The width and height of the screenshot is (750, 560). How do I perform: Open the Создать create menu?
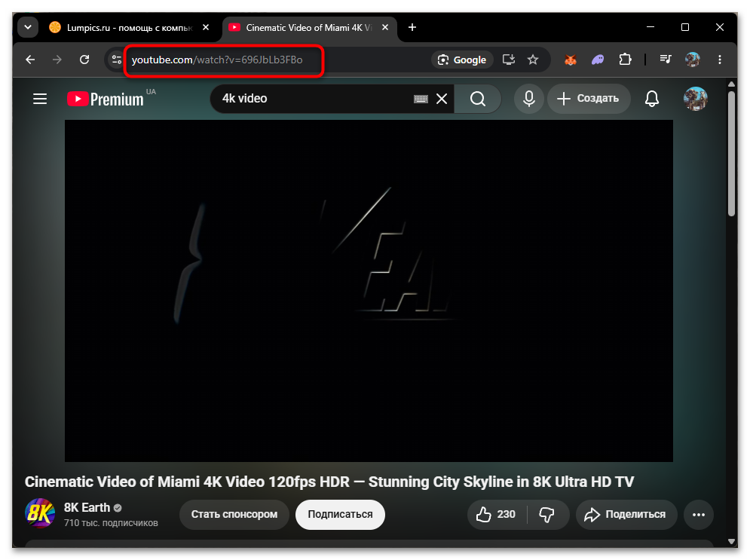point(589,99)
